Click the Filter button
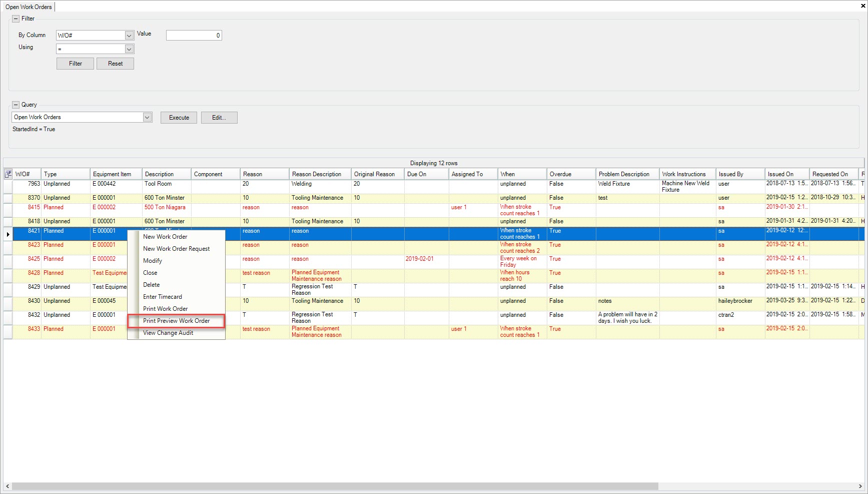 pos(75,64)
